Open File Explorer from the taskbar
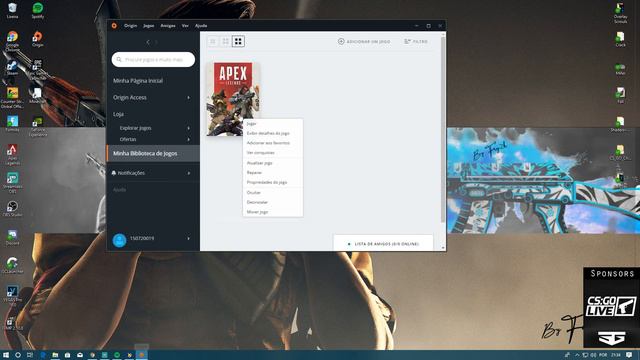This screenshot has width=640, height=360. (x=55, y=355)
